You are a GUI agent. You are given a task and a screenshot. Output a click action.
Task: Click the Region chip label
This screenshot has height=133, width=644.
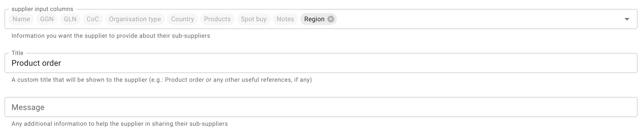(314, 19)
